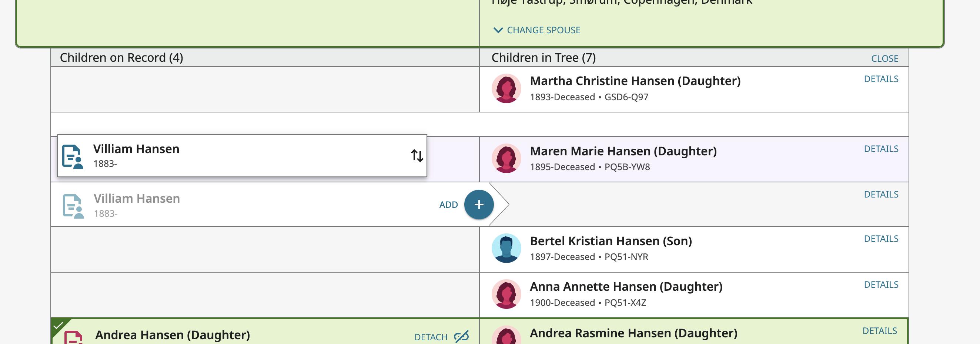980x344 pixels.
Task: Open DETAILS for Anna Annette Hansen
Action: pos(881,284)
